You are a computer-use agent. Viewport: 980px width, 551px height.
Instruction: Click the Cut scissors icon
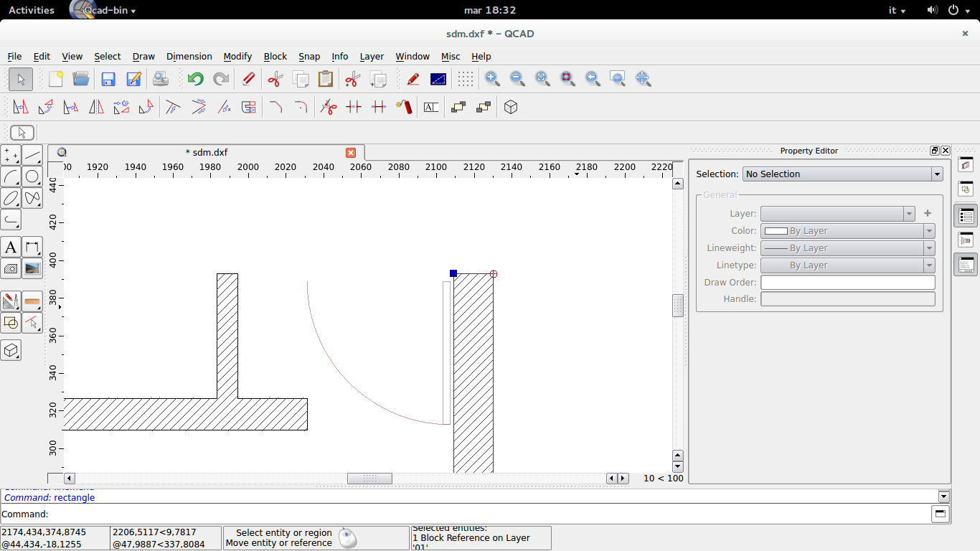coord(275,79)
